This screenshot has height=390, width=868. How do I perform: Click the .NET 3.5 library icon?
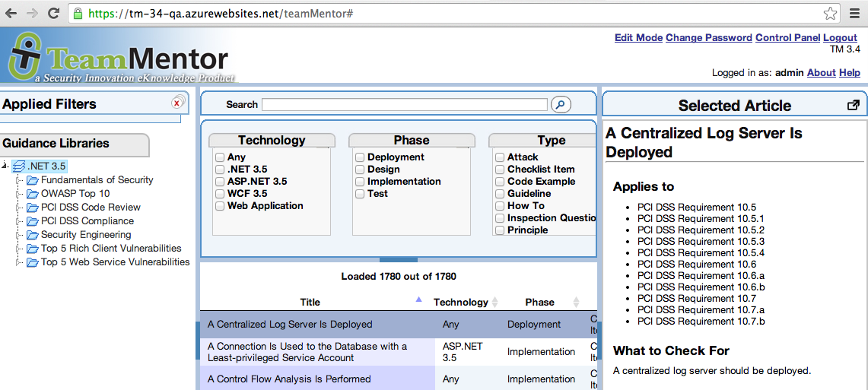click(x=19, y=166)
